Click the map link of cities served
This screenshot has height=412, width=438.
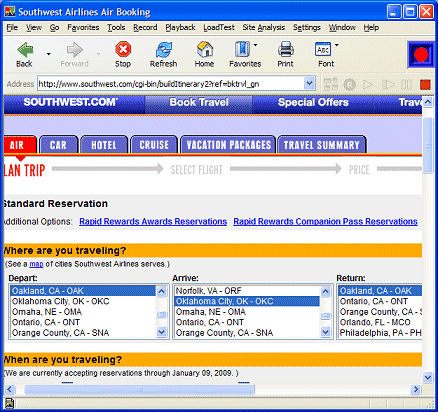point(36,264)
